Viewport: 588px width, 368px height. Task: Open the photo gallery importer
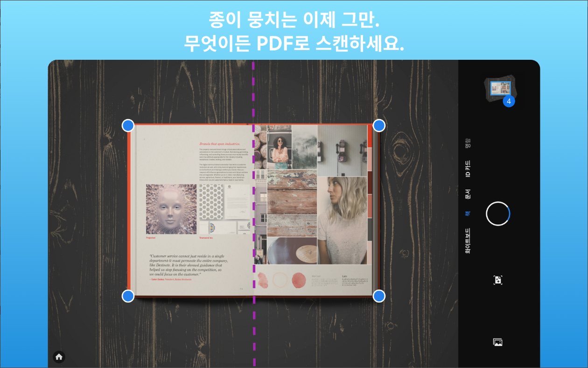498,341
